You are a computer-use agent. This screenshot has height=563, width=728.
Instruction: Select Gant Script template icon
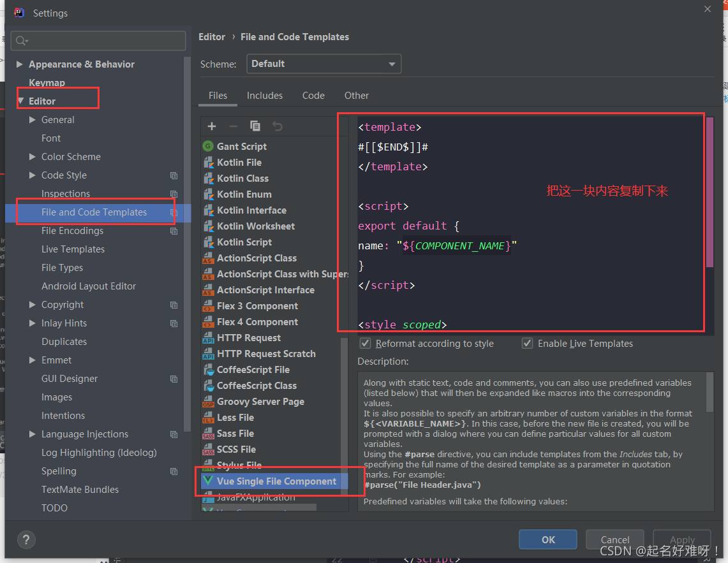(208, 146)
